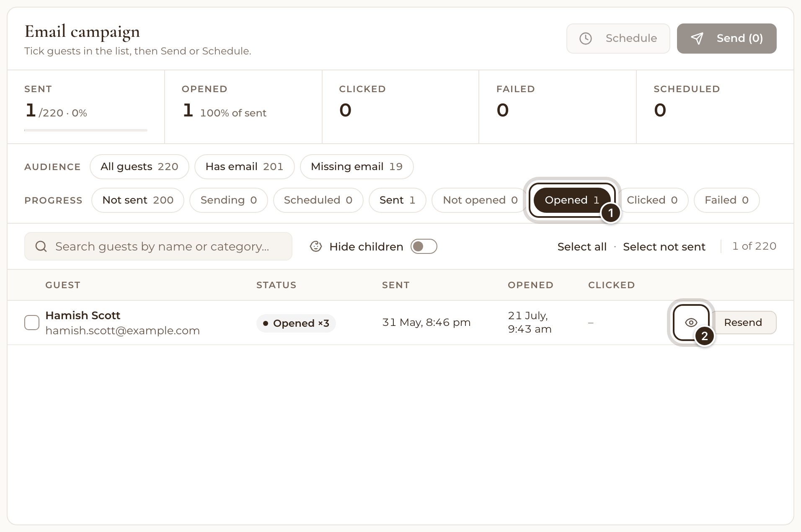Click the CLICKED stat card at top
Screen dimensions: 801x532
[x=400, y=107]
